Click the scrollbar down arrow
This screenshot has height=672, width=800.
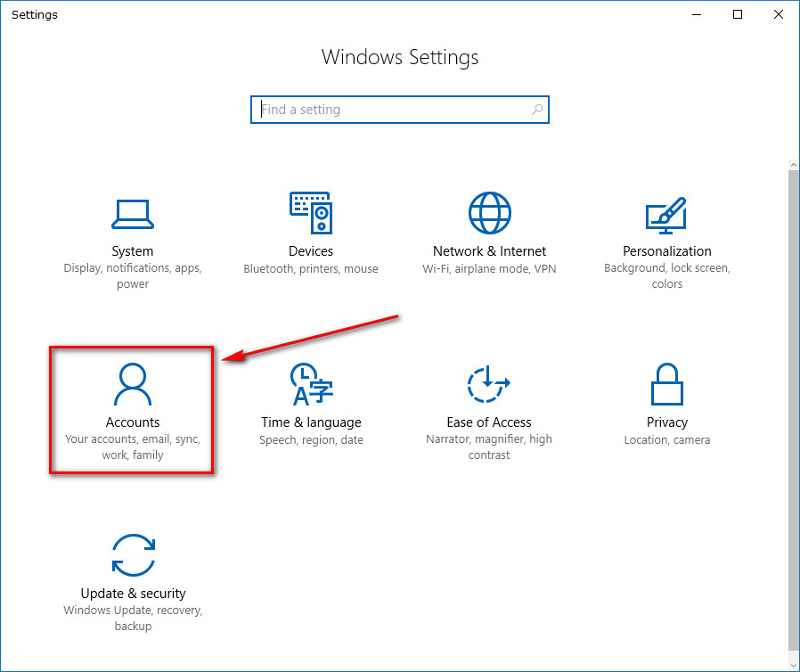point(794,666)
